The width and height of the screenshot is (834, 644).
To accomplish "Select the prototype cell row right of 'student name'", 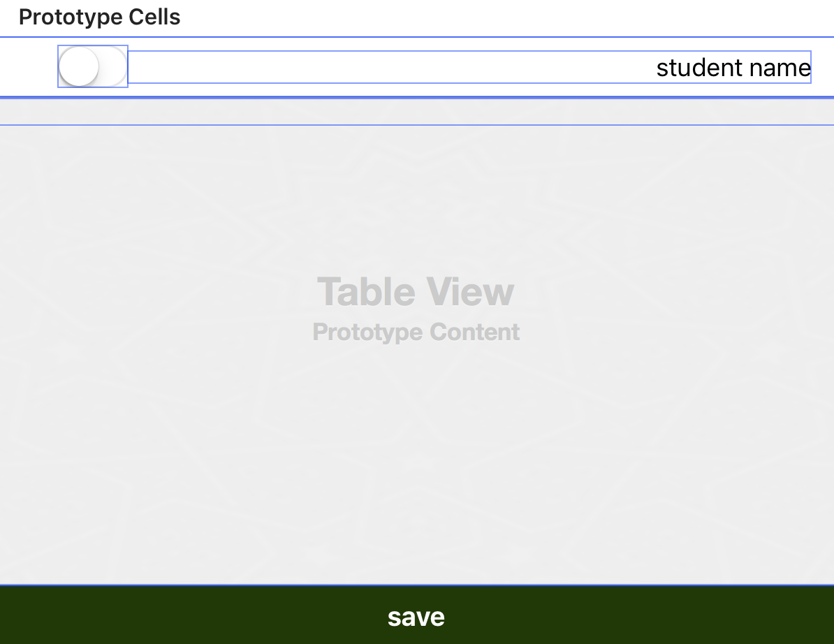I will tap(823, 67).
